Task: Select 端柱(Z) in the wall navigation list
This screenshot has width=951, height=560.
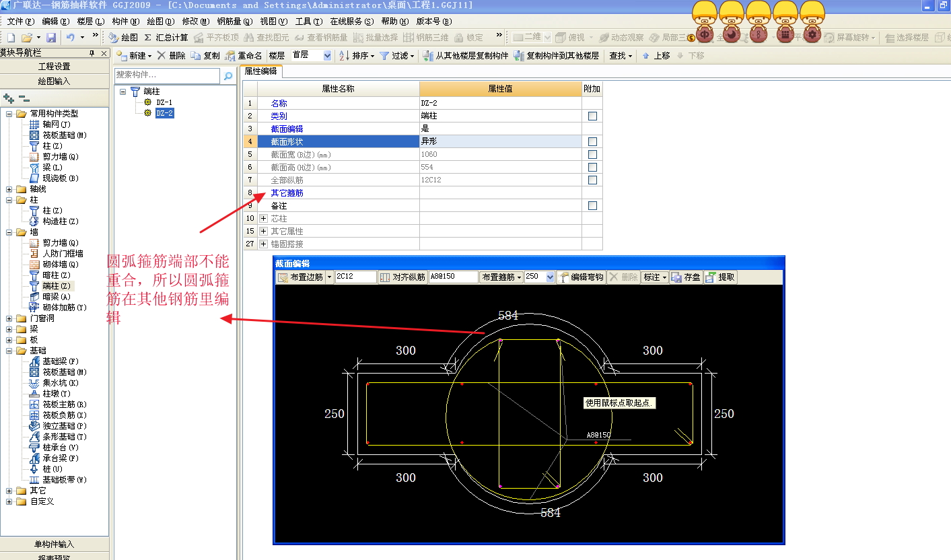Action: tap(57, 286)
